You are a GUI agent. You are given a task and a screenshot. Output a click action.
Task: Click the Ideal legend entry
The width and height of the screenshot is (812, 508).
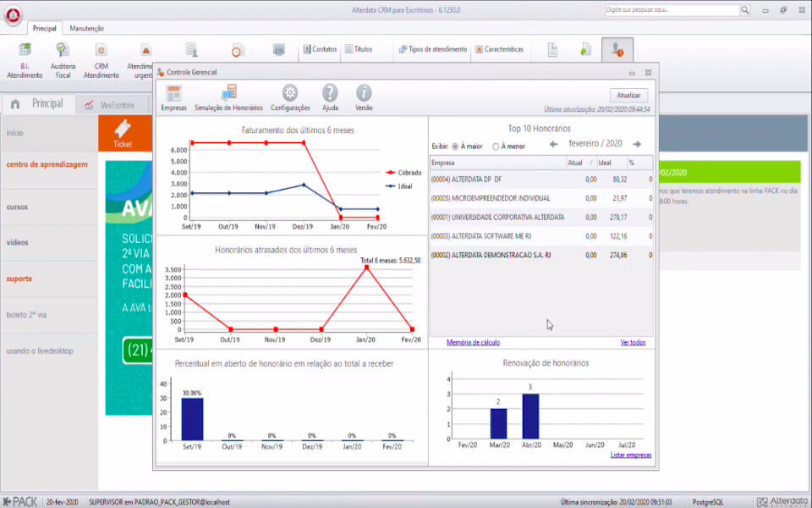pyautogui.click(x=399, y=186)
